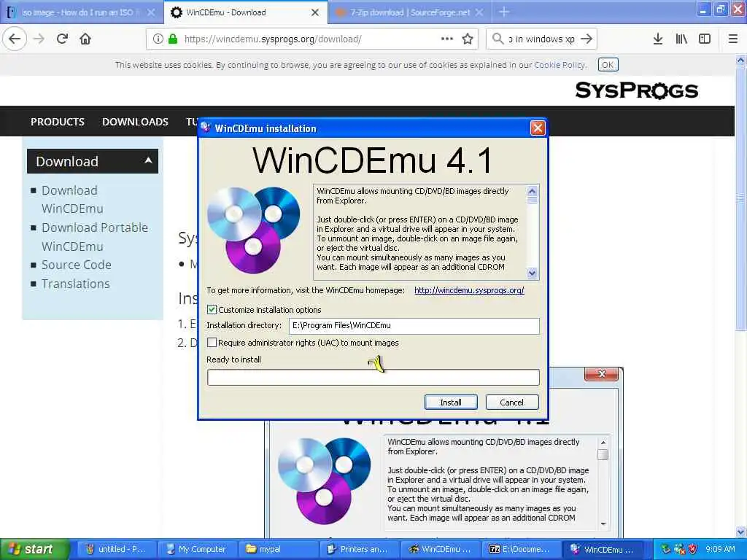Switch to 7-Zip download SourceForge tab
This screenshot has height=560, width=747.
point(410,12)
